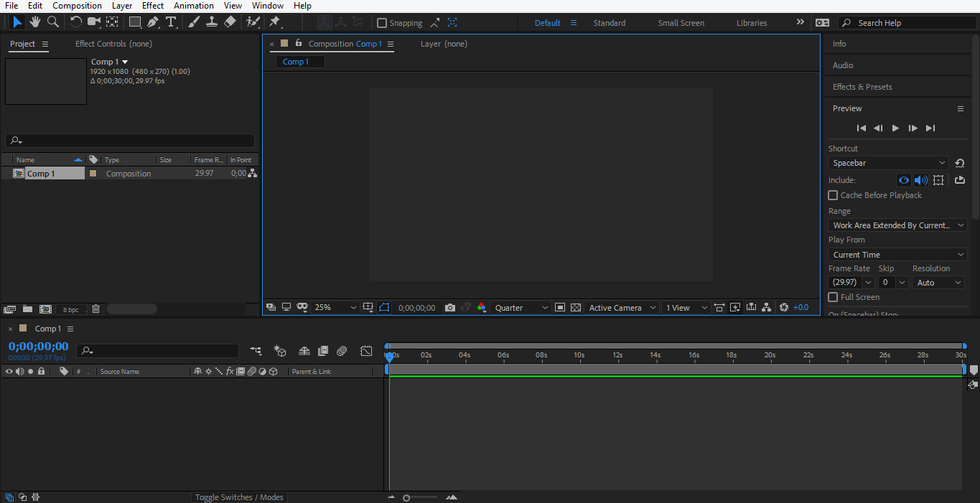
Task: Check the Full Screen option in Preview
Action: 833,297
